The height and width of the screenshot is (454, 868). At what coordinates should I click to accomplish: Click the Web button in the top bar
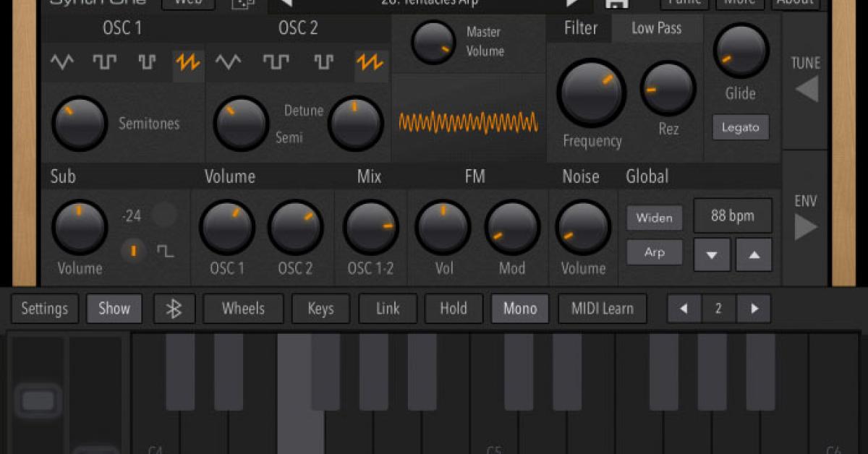[187, 3]
